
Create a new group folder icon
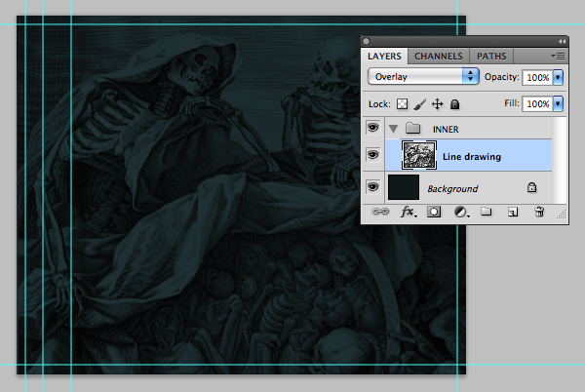pos(486,212)
